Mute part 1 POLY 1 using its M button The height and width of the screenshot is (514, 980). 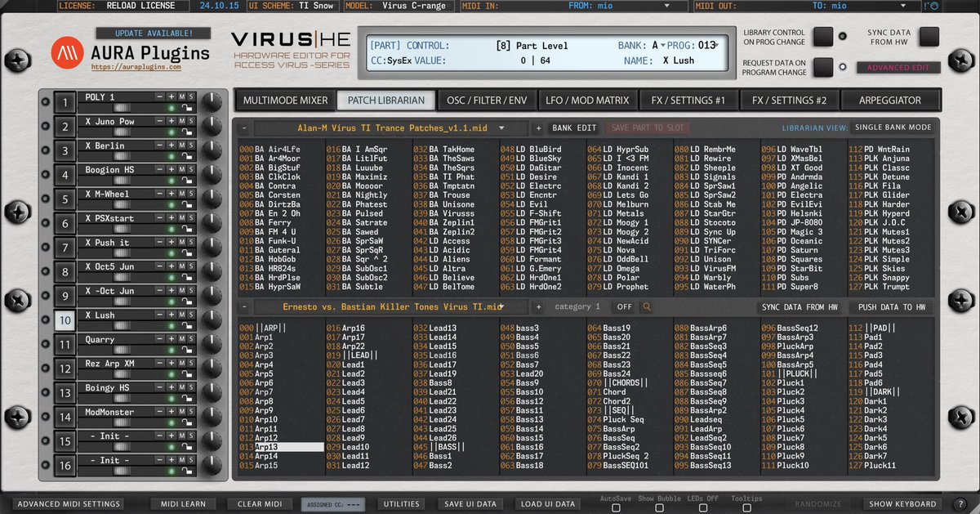click(181, 96)
